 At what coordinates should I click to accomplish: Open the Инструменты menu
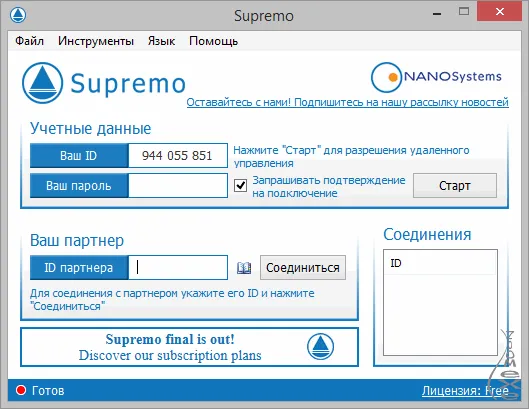click(x=96, y=41)
